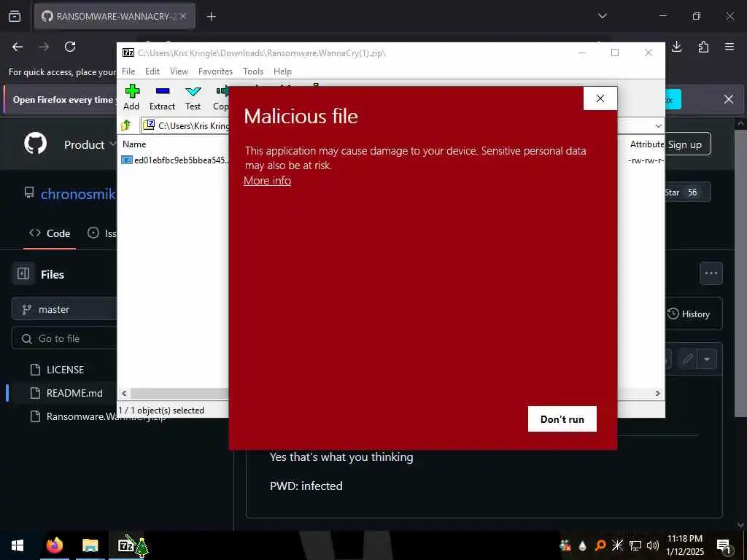Viewport: 747px width, 560px height.
Task: Open the chronosmik repository owner link
Action: pos(78,194)
